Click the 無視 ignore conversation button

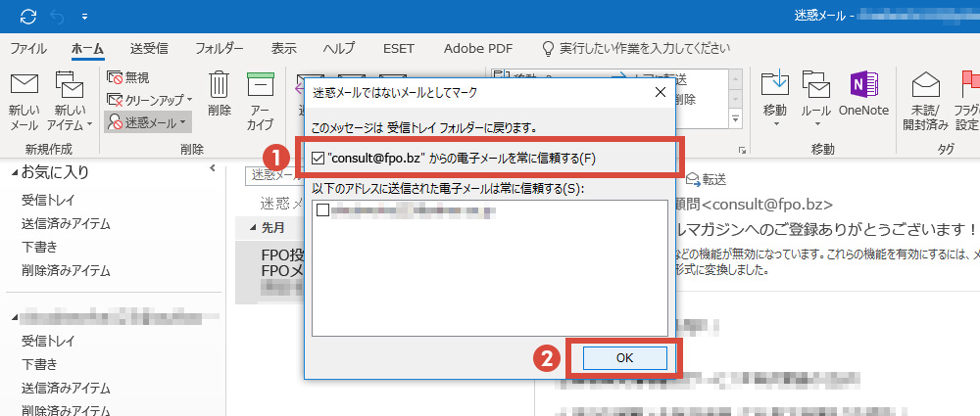128,78
